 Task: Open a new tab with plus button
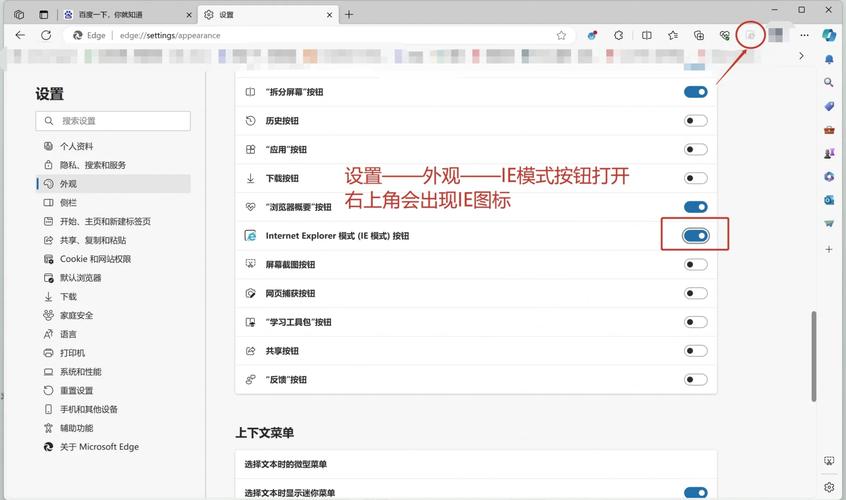tap(349, 15)
